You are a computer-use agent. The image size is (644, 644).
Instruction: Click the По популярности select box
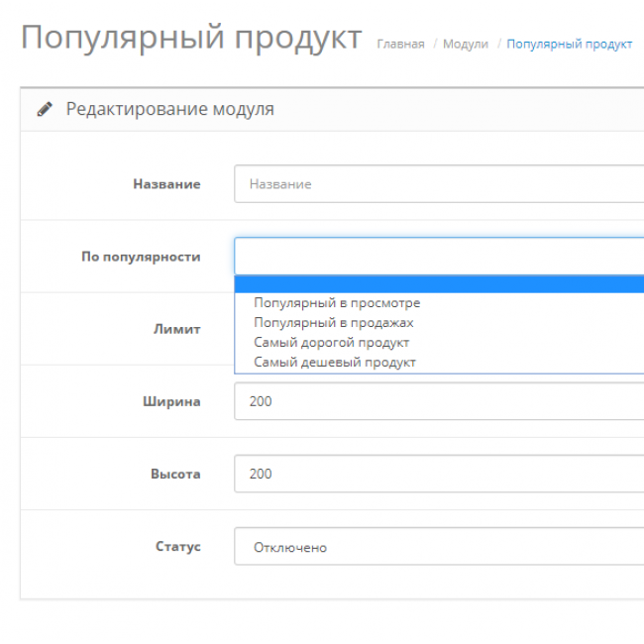[x=438, y=256]
